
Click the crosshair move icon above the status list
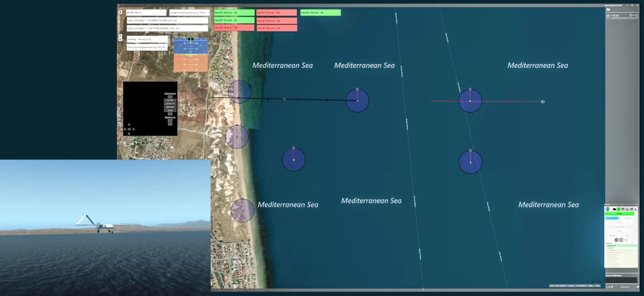click(626, 240)
